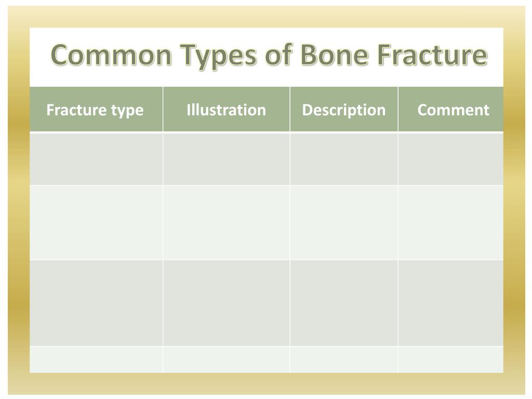Click bottom-row cell under Description
This screenshot has height=399, width=532.
(344, 360)
